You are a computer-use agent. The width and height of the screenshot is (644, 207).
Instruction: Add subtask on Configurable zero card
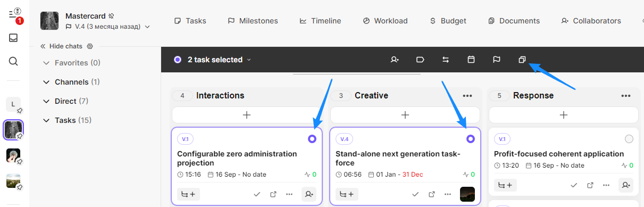click(188, 194)
